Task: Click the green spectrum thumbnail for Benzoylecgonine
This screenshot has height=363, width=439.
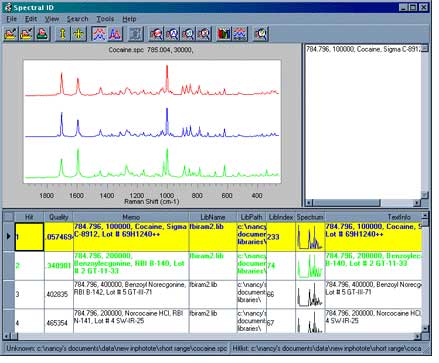Action: [310, 266]
